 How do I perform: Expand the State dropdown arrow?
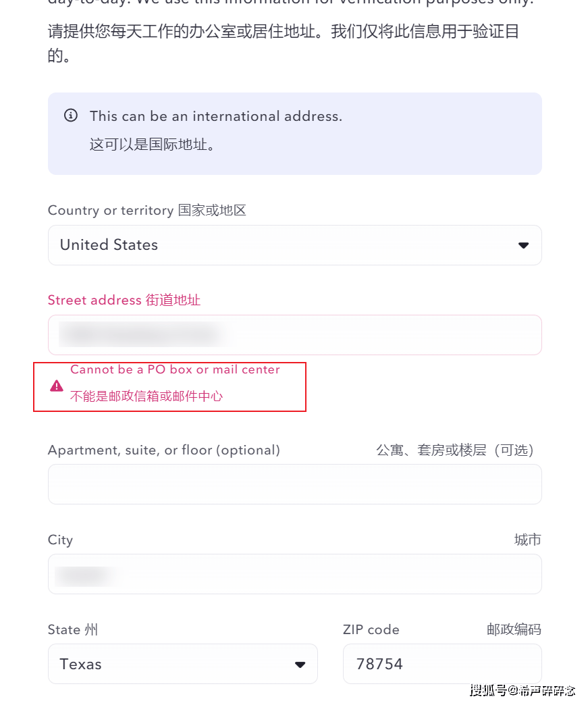300,665
